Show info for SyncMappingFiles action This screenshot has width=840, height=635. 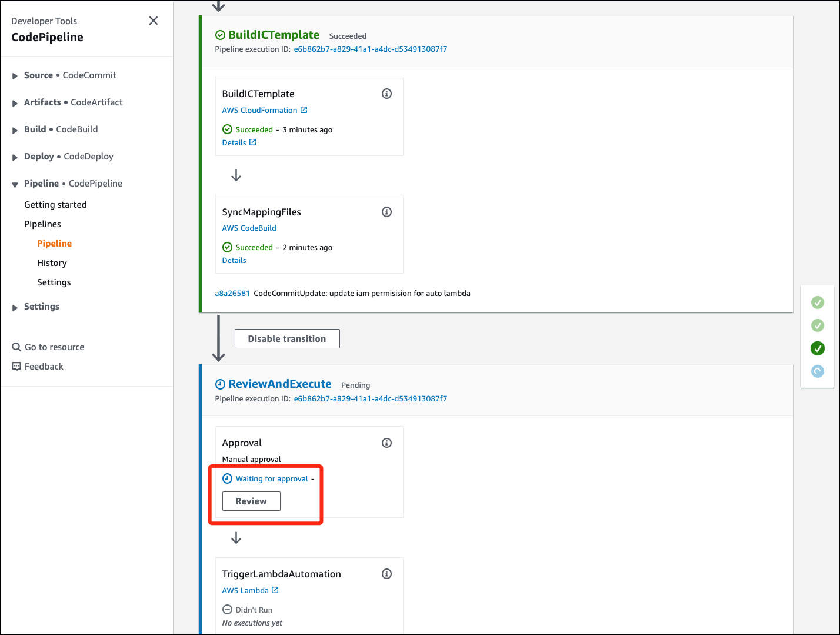tap(386, 212)
